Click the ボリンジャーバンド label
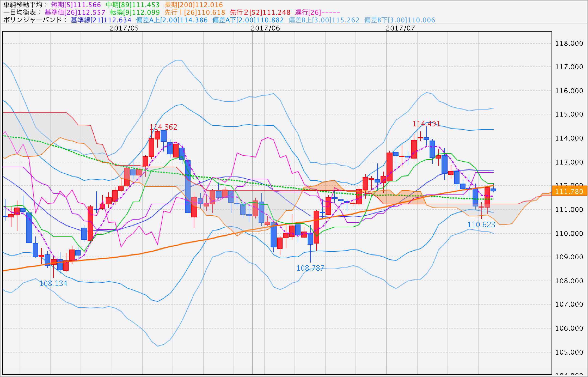The height and width of the screenshot is (377, 588). point(35,20)
